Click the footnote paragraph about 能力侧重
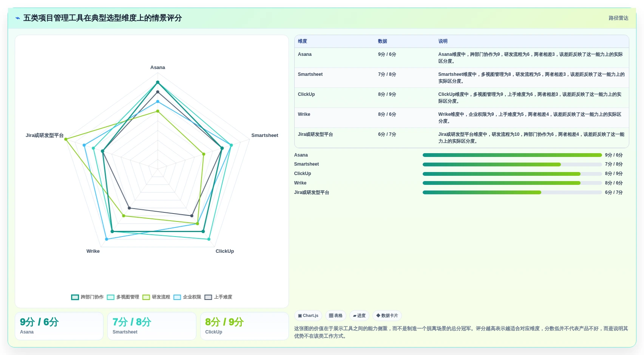The image size is (644, 355). [461, 332]
